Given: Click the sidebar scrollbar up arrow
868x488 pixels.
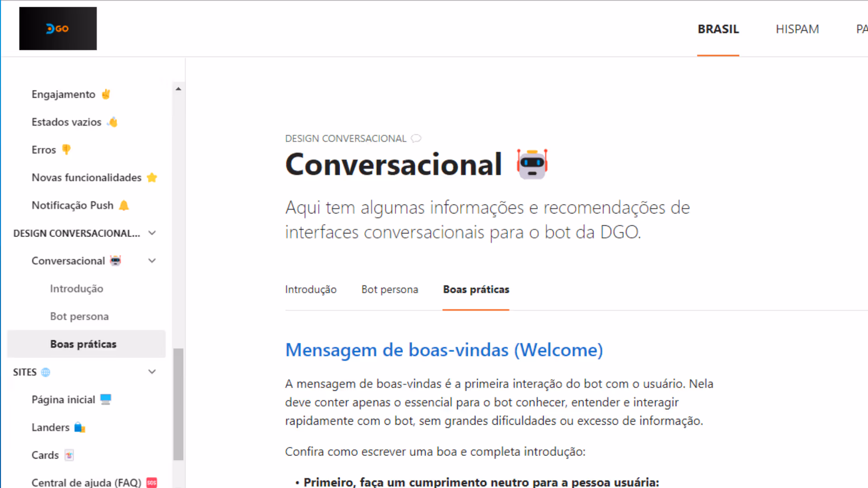Looking at the screenshot, I should point(178,89).
